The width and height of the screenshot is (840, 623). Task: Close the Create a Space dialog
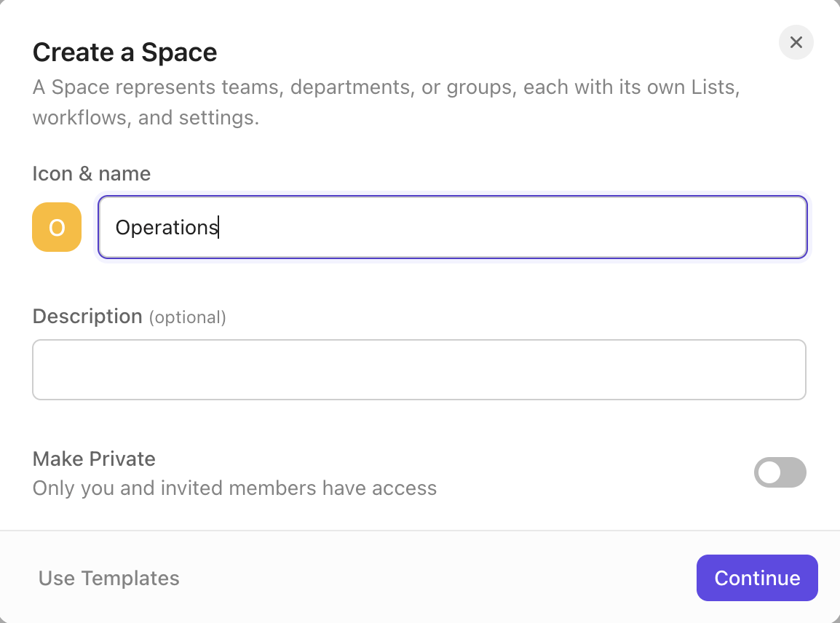pos(796,42)
